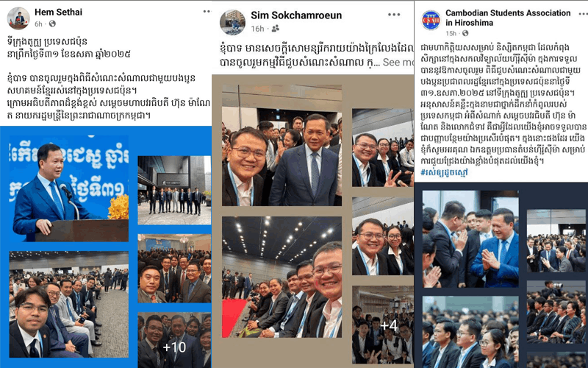Open the 6h timestamp on Hem Sethai post
The width and height of the screenshot is (588, 368).
[39, 24]
